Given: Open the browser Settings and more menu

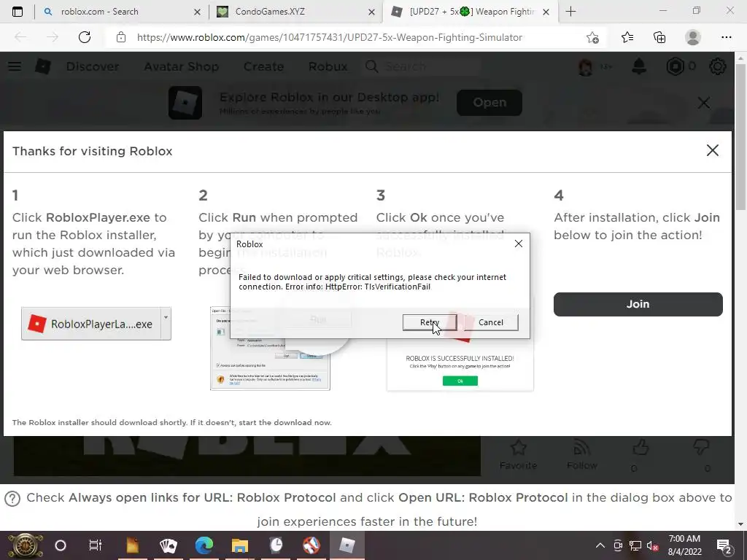Looking at the screenshot, I should (x=726, y=37).
